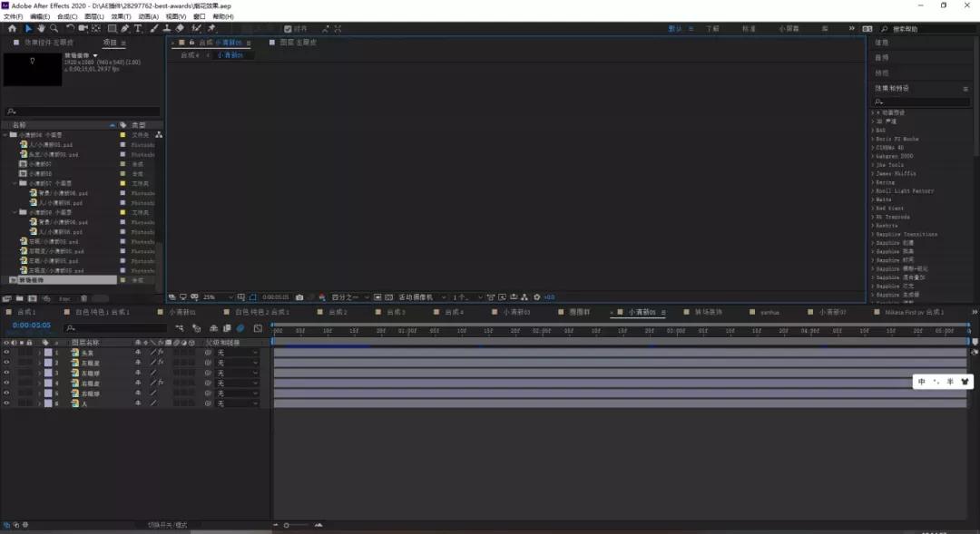Screen dimensions: 980x534
Task: Open the parent dropdown for the 人 layer
Action: (x=237, y=404)
